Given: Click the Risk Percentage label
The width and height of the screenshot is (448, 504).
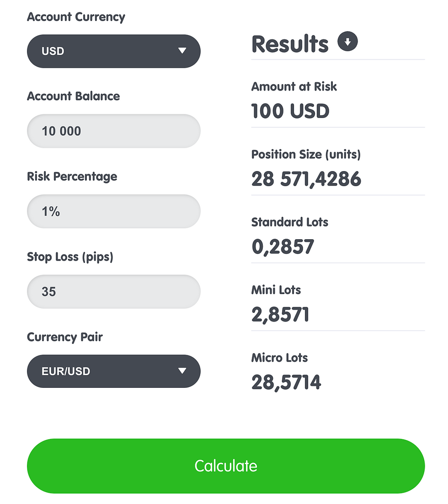Looking at the screenshot, I should [x=72, y=177].
